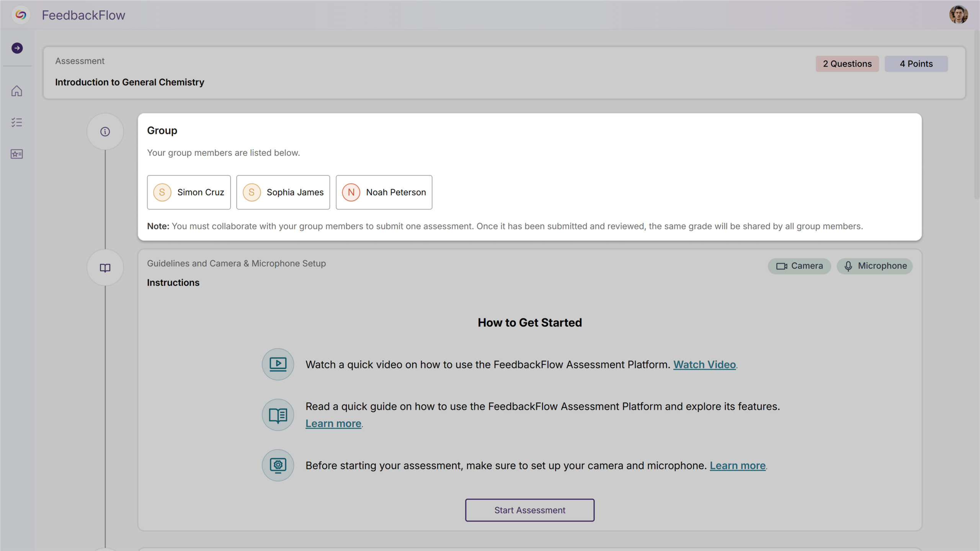Select group member Noah Peterson
This screenshot has width=980, height=551.
384,192
